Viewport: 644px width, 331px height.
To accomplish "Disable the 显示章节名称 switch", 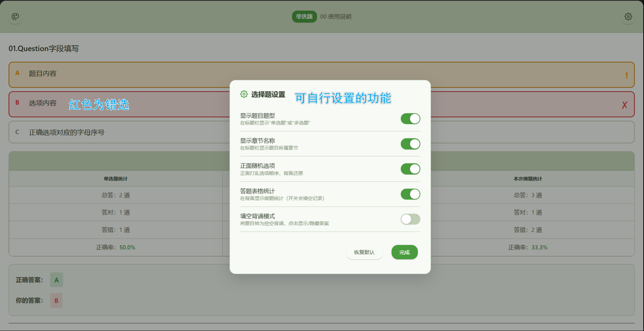I will click(410, 144).
